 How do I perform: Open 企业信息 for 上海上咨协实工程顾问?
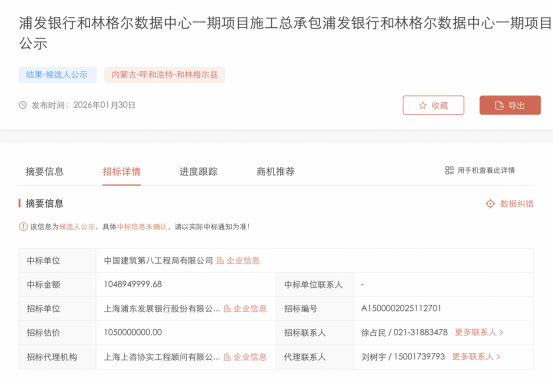click(250, 357)
